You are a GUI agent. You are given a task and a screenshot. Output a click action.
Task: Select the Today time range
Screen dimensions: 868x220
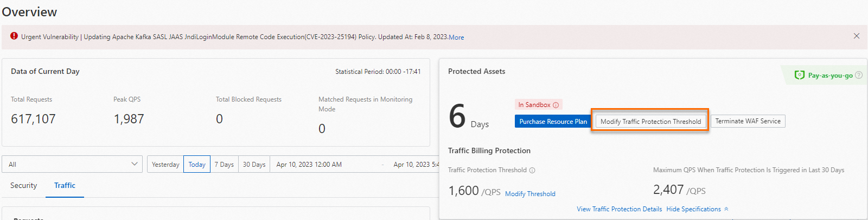click(x=197, y=164)
